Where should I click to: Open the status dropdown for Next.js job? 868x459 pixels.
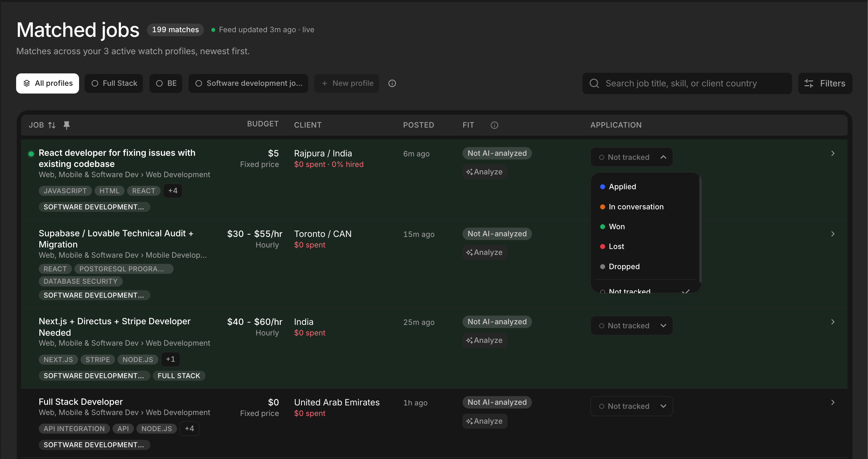tap(632, 326)
